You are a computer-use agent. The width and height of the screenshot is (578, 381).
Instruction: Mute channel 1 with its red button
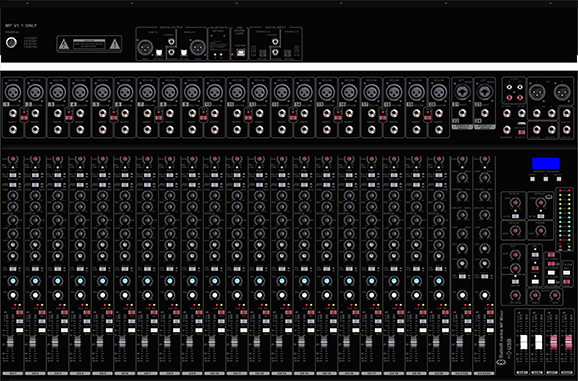[20, 312]
